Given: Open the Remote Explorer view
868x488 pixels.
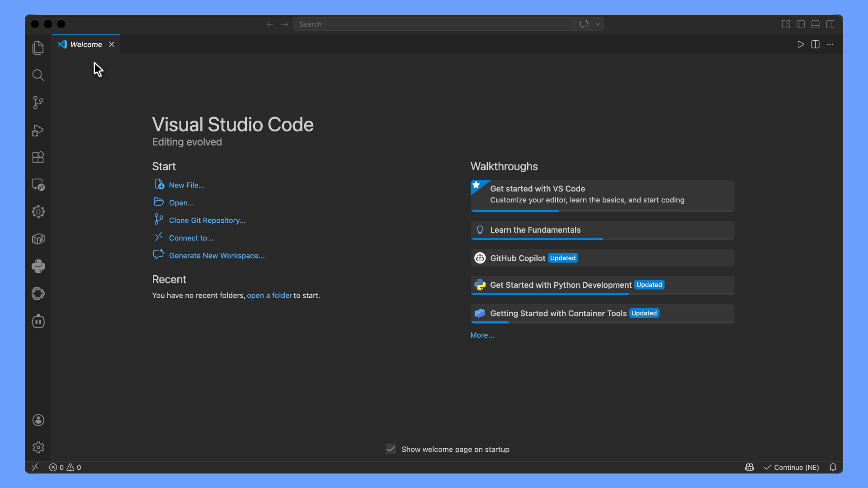Looking at the screenshot, I should 38,184.
